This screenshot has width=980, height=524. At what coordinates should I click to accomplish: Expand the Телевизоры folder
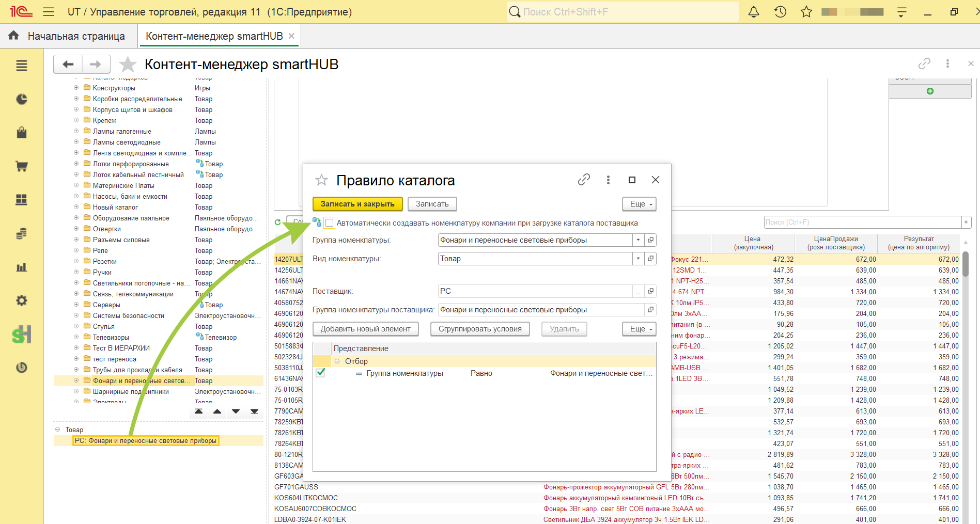(x=76, y=337)
